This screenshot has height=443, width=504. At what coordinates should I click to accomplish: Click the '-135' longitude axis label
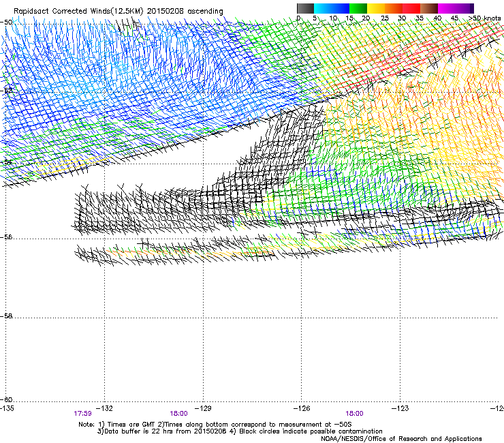tap(7, 408)
